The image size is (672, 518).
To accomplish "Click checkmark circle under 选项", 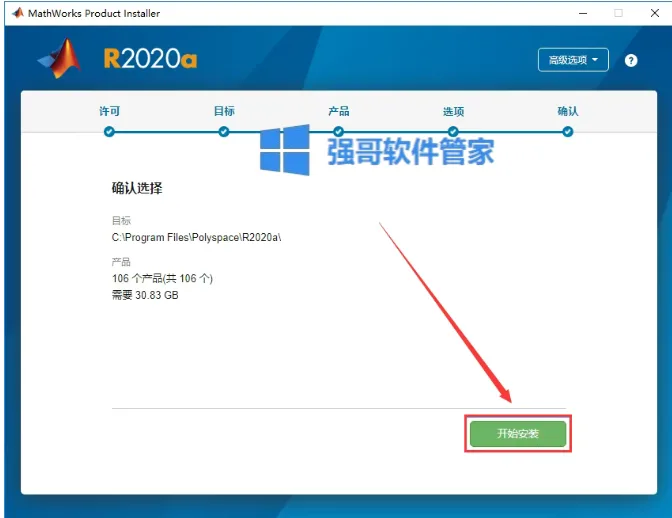I will (453, 132).
